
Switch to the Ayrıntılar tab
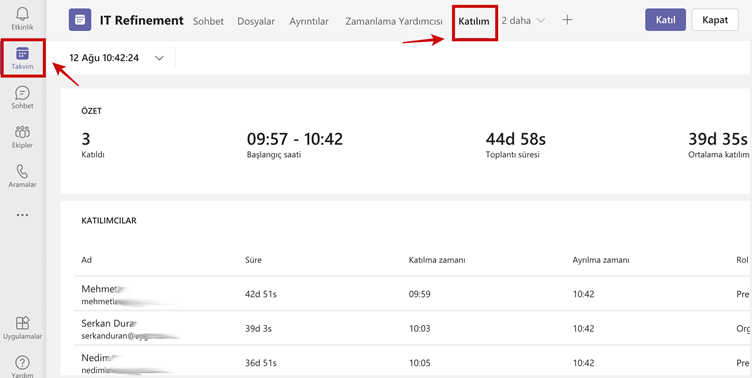pyautogui.click(x=309, y=21)
